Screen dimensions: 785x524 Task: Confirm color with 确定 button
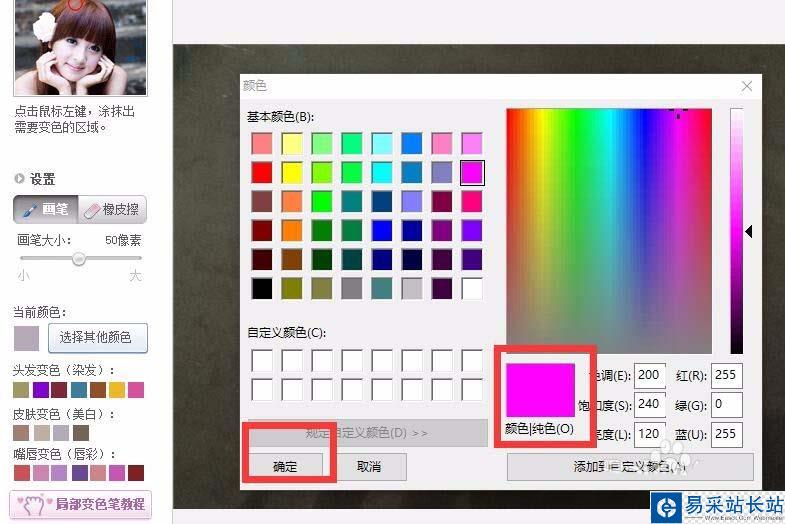tap(285, 466)
